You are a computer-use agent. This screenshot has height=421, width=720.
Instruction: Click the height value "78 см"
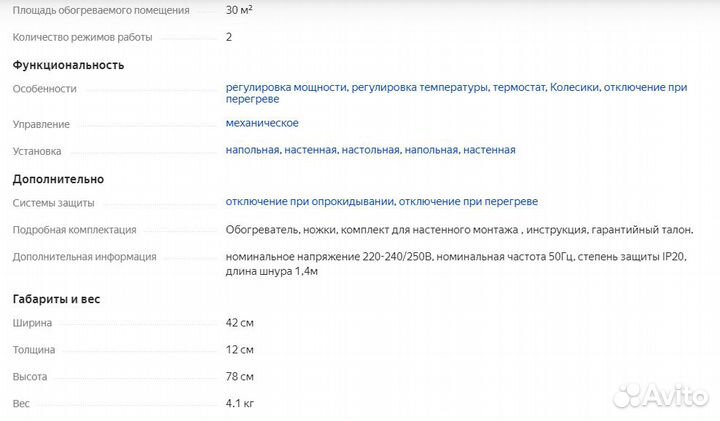[240, 377]
